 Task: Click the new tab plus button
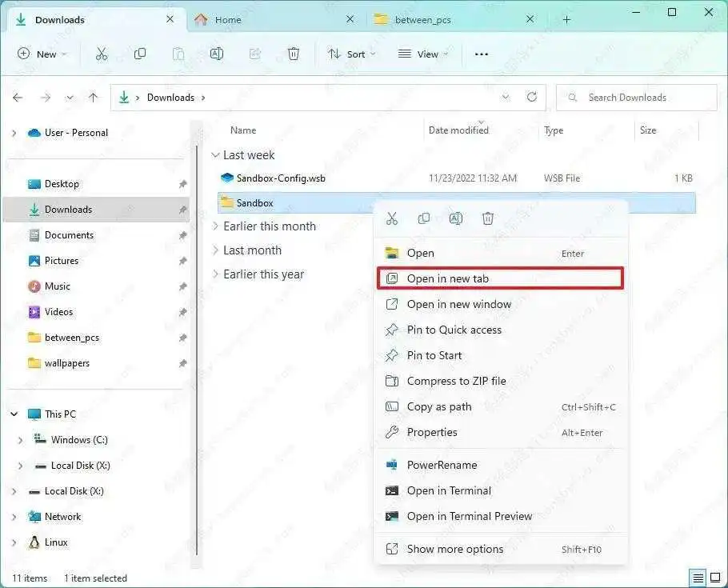566,18
